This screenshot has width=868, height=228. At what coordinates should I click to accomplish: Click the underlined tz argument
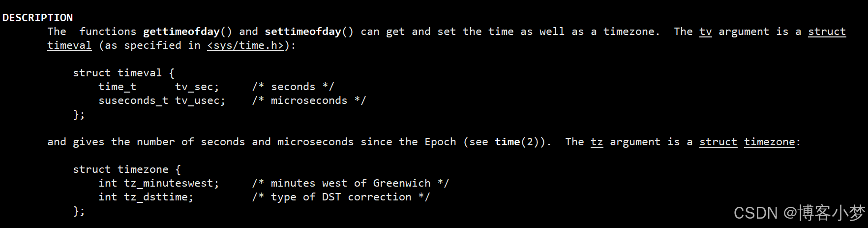tap(597, 142)
